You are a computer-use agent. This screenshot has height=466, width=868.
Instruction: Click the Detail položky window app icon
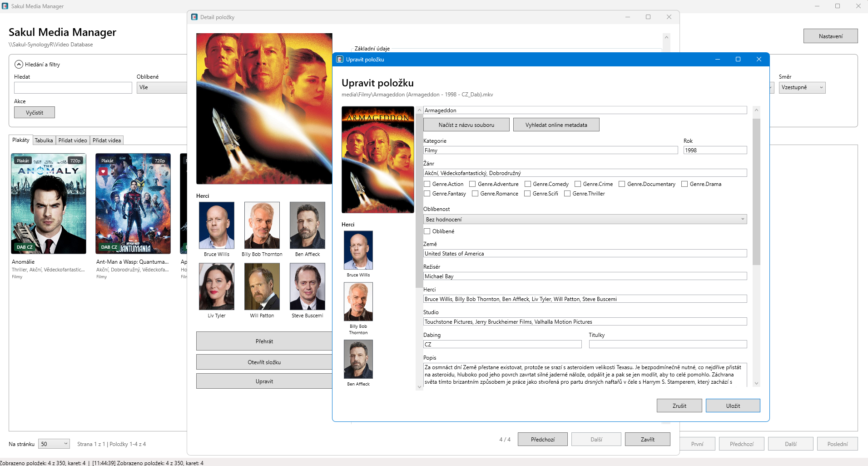[194, 17]
